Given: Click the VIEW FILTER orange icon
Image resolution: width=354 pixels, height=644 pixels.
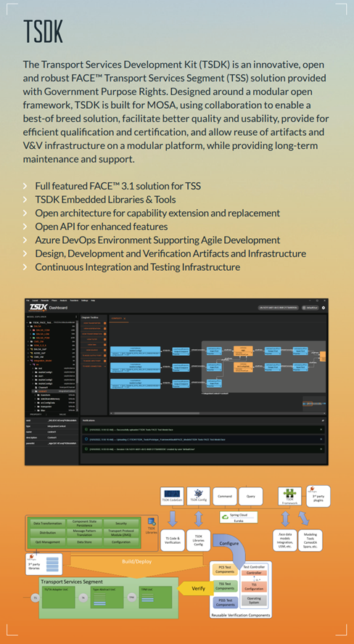Looking at the screenshot, I should pyautogui.click(x=105, y=339).
